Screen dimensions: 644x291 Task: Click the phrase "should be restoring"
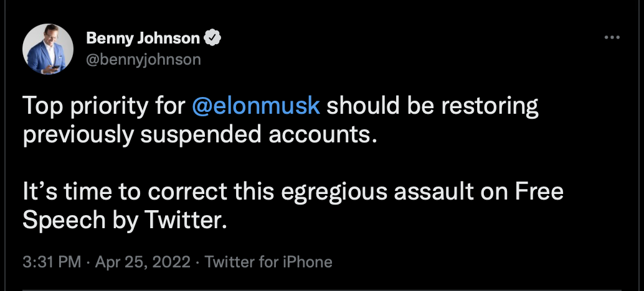[x=432, y=106]
